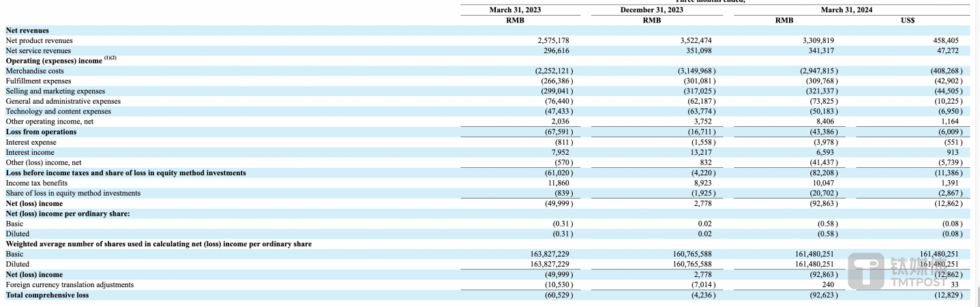Click the Net product revenues row label

(x=39, y=41)
